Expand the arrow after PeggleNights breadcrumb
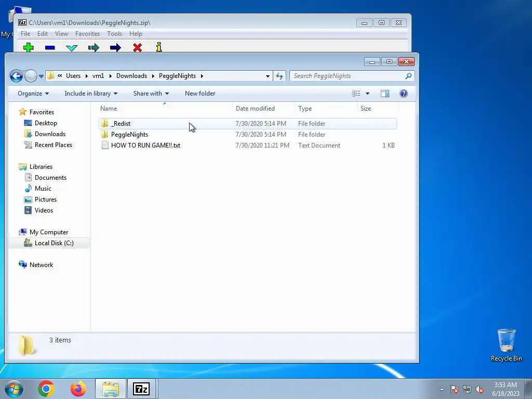Viewport: 532px width, 399px height. point(202,76)
